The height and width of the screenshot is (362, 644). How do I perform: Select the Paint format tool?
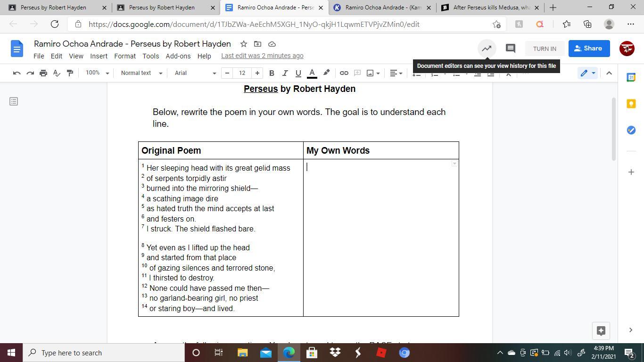click(x=70, y=73)
